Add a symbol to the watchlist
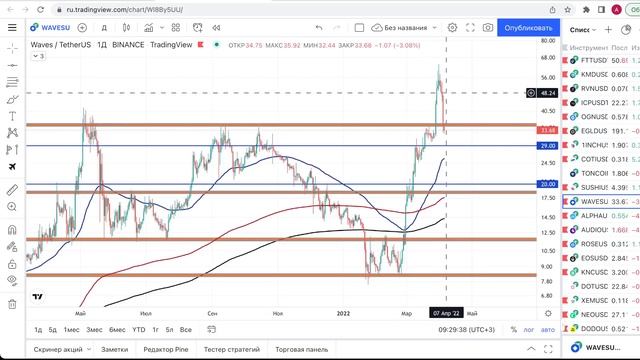The width and height of the screenshot is (640, 360). click(608, 29)
